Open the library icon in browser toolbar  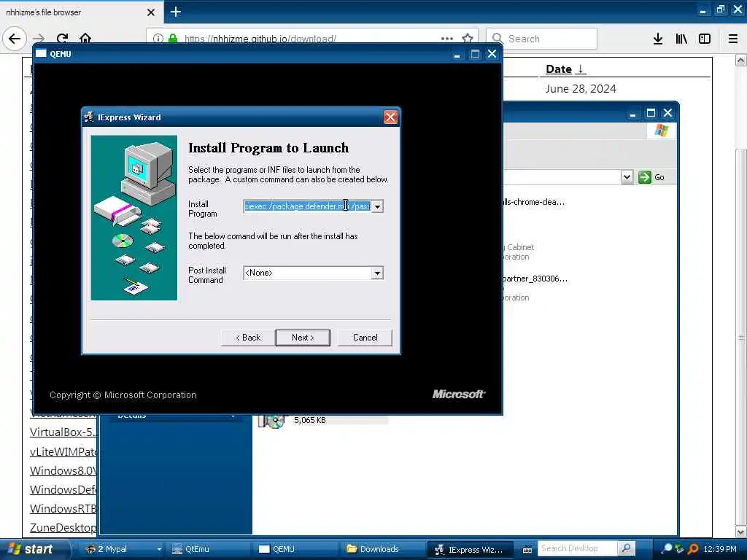[x=681, y=39]
